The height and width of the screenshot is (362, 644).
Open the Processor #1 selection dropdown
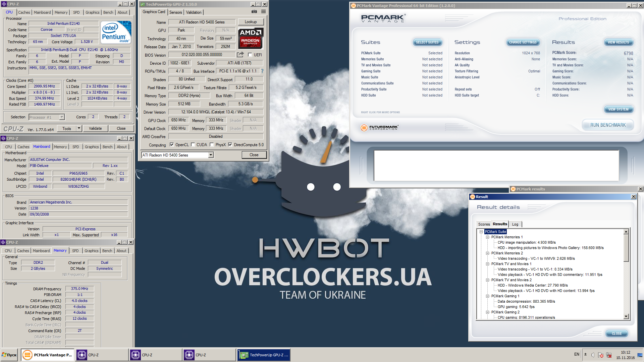point(62,117)
